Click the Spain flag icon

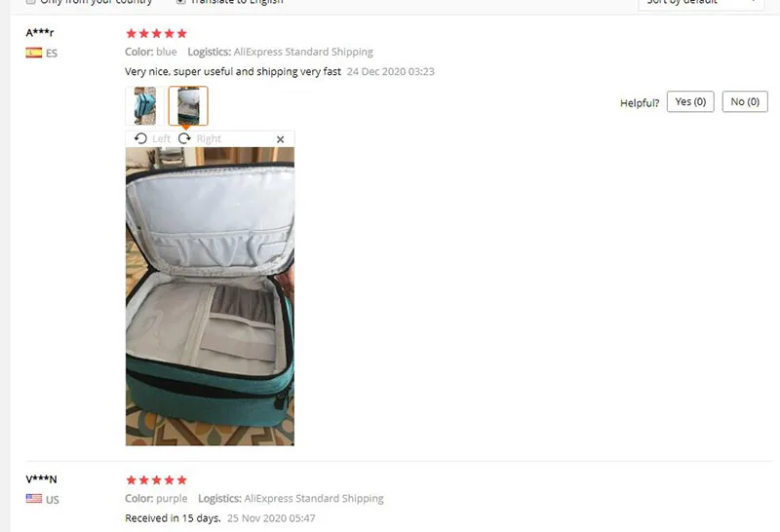(34, 53)
